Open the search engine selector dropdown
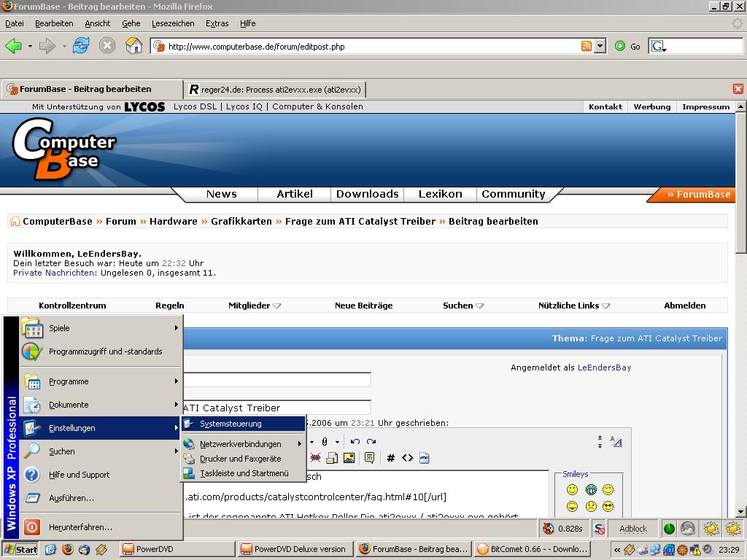The image size is (747, 560). coord(659,46)
